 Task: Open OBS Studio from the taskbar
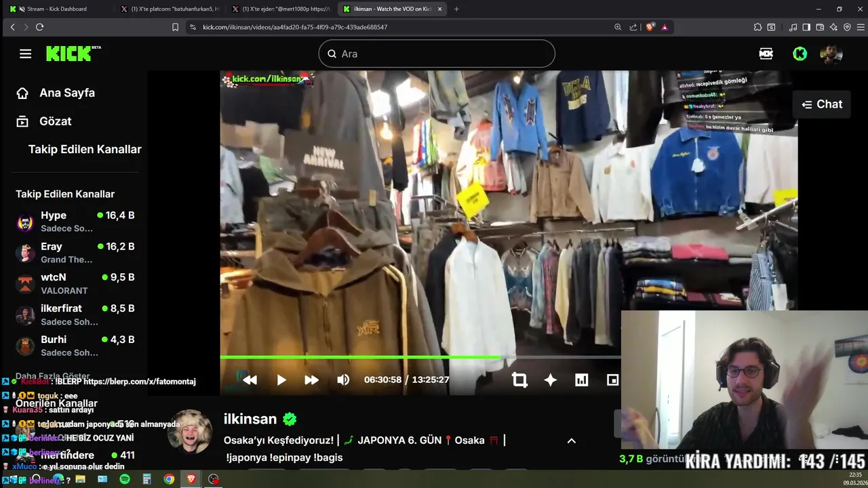click(214, 479)
